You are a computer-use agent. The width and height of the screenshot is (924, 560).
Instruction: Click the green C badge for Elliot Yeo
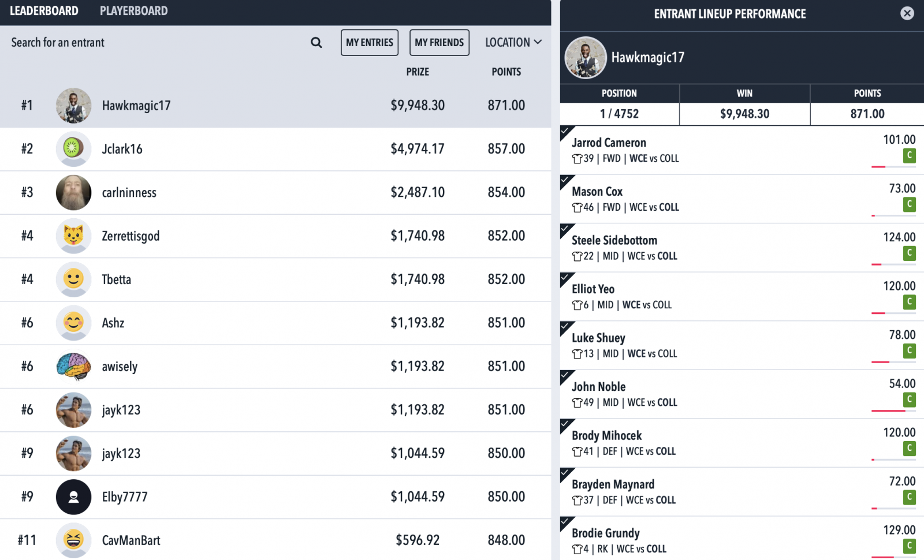point(910,301)
